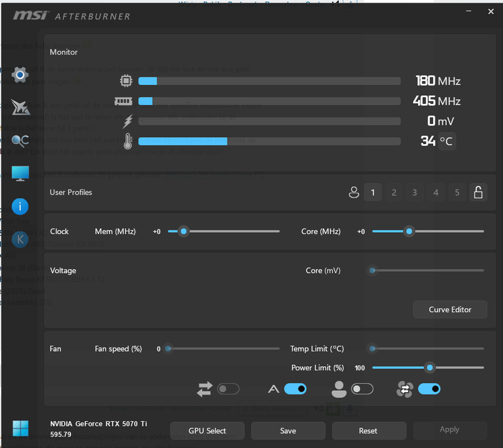Enable the user-defined fan toggle

(362, 389)
